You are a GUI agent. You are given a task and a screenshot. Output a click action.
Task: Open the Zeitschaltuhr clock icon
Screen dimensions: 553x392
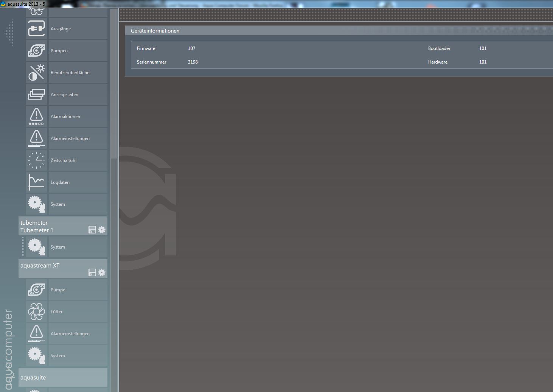click(x=37, y=160)
